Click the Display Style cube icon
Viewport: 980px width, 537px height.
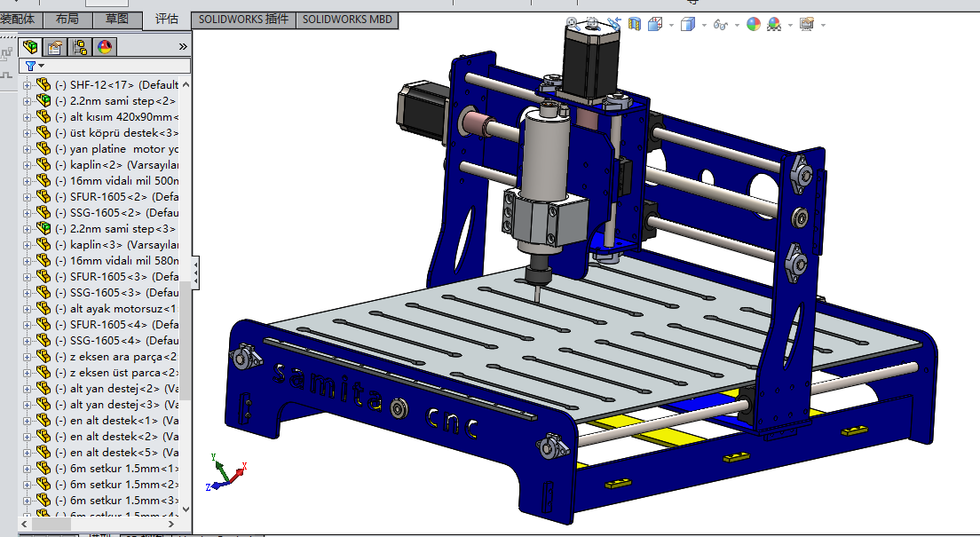[x=687, y=24]
